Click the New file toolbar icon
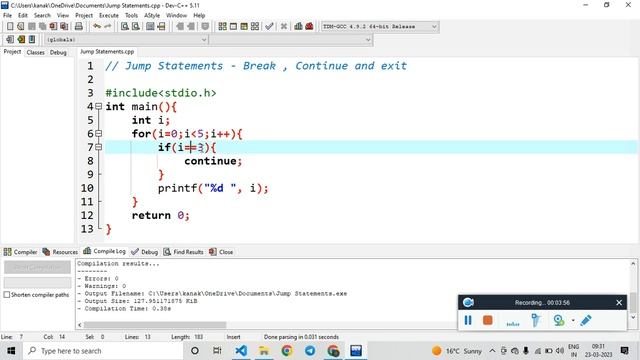The image size is (640, 360). (x=10, y=27)
